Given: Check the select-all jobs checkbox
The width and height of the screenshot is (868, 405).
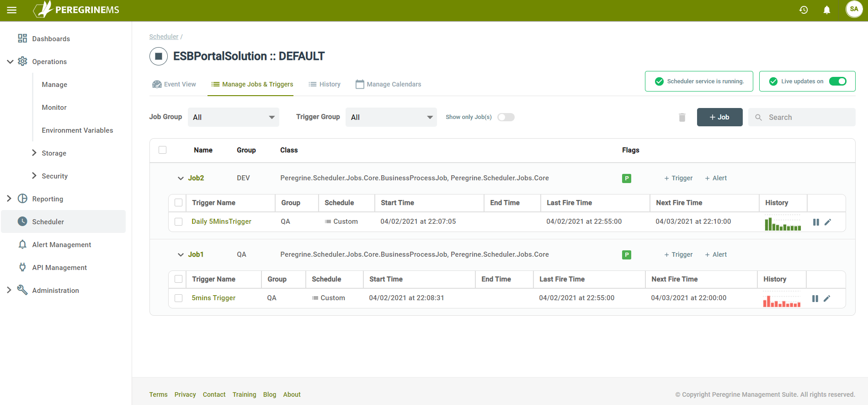Looking at the screenshot, I should click(162, 150).
